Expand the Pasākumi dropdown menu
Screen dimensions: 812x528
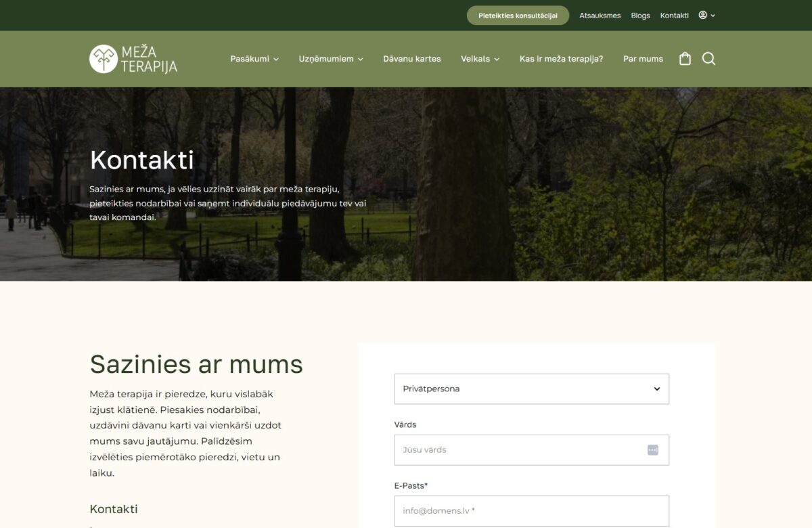[254, 59]
